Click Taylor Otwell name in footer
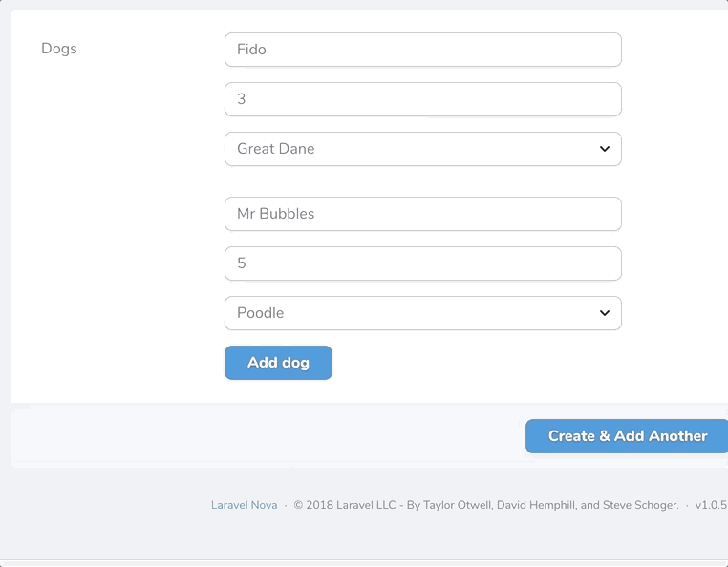 click(458, 505)
